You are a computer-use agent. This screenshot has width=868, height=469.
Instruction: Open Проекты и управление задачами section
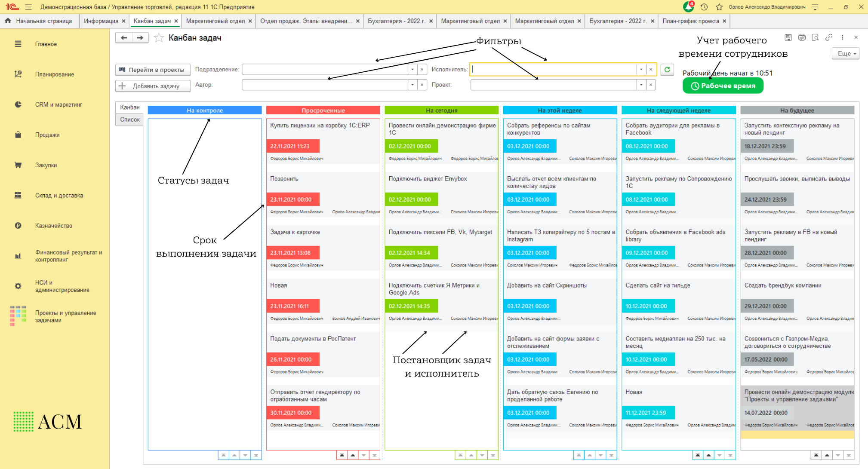65,316
